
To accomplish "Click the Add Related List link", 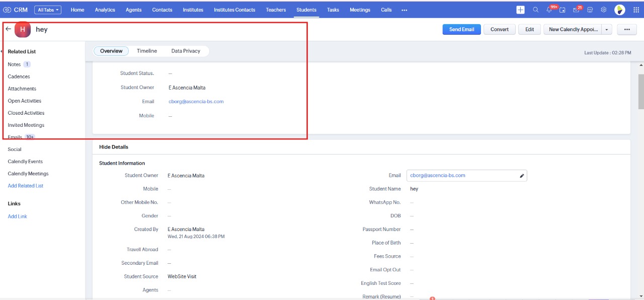I will pos(26,186).
